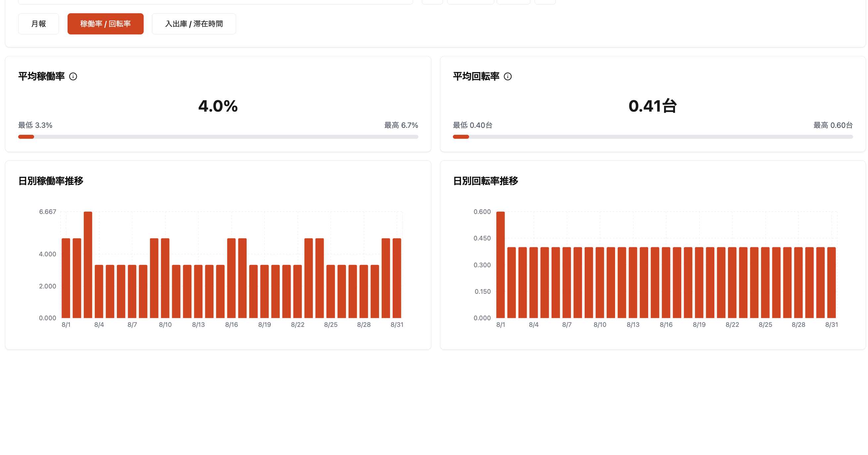Screen dimensions: 868x455
Task: Click the 日別稼働率推移 chart title
Action: 51,181
